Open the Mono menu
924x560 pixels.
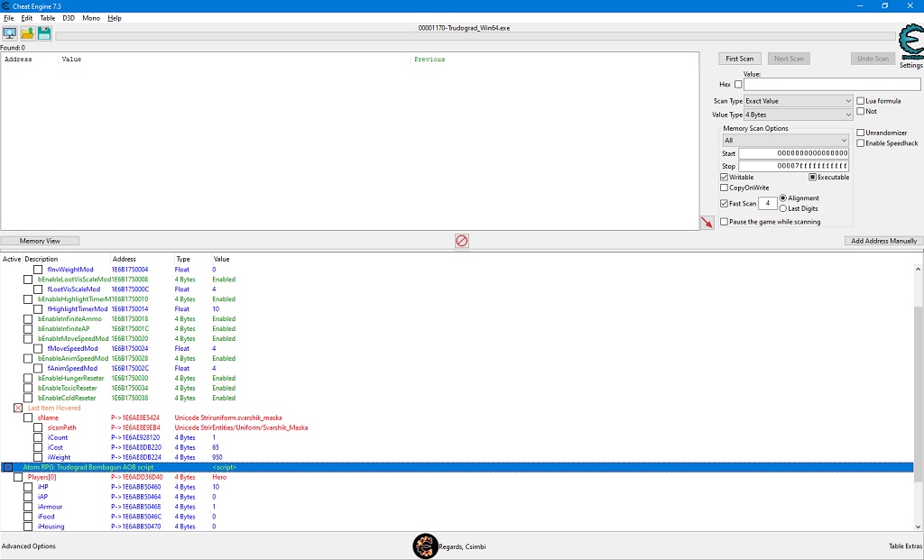pyautogui.click(x=91, y=18)
